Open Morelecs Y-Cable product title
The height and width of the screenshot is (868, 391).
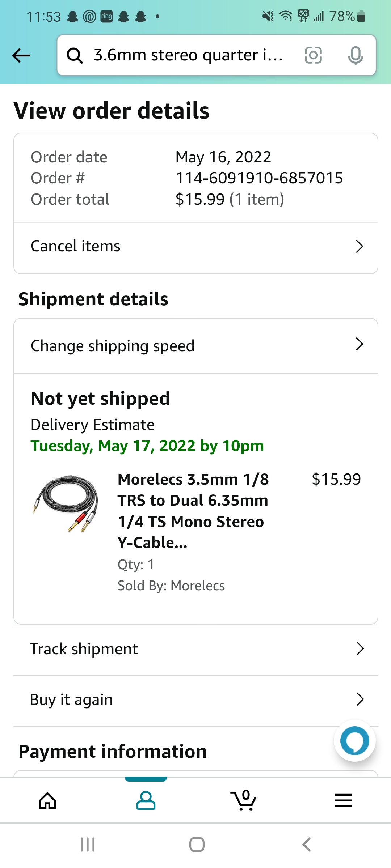point(193,511)
